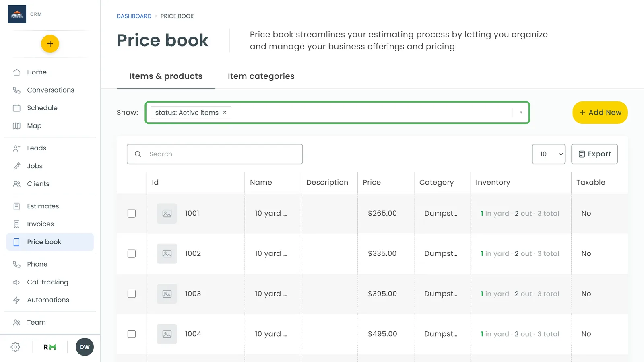Click the magnifier icon in search
The width and height of the screenshot is (644, 362).
coord(138,154)
